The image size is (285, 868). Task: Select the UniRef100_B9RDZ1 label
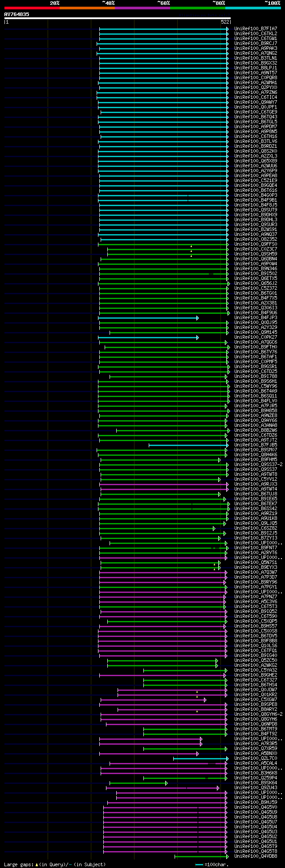[x=256, y=146]
